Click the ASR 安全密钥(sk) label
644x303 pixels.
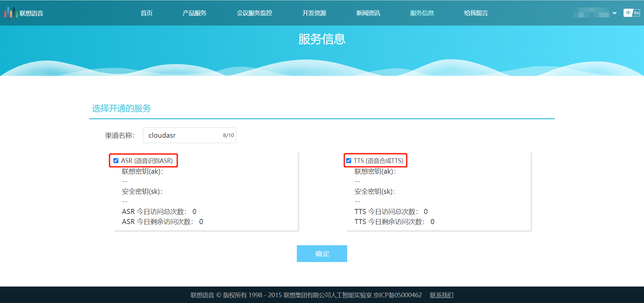coord(142,191)
